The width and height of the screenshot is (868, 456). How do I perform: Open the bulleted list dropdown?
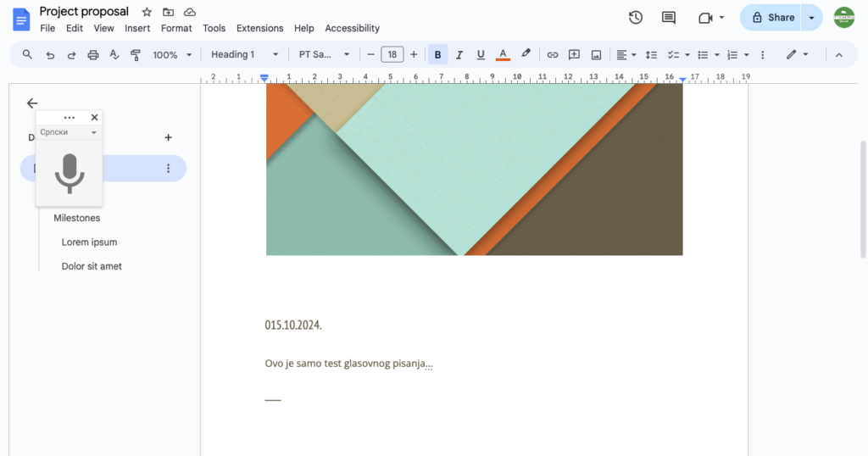click(708, 55)
